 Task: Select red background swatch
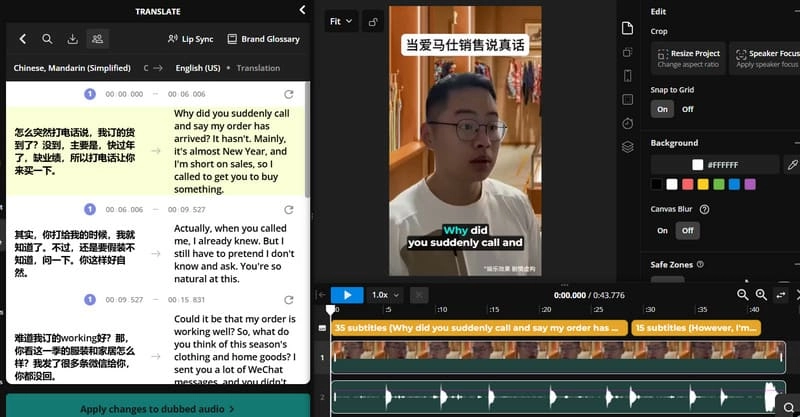[x=688, y=184]
